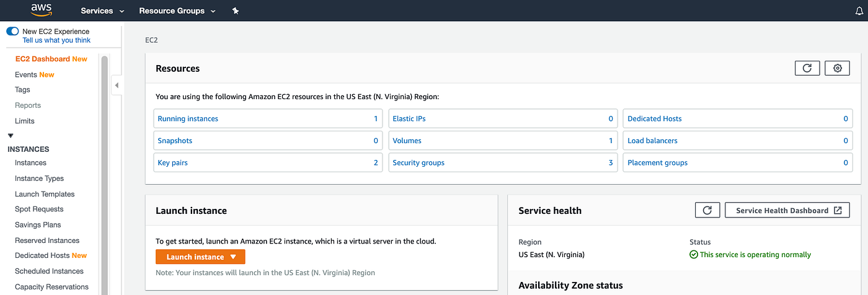Open Launch Templates in sidebar
868x295 pixels.
(x=45, y=194)
